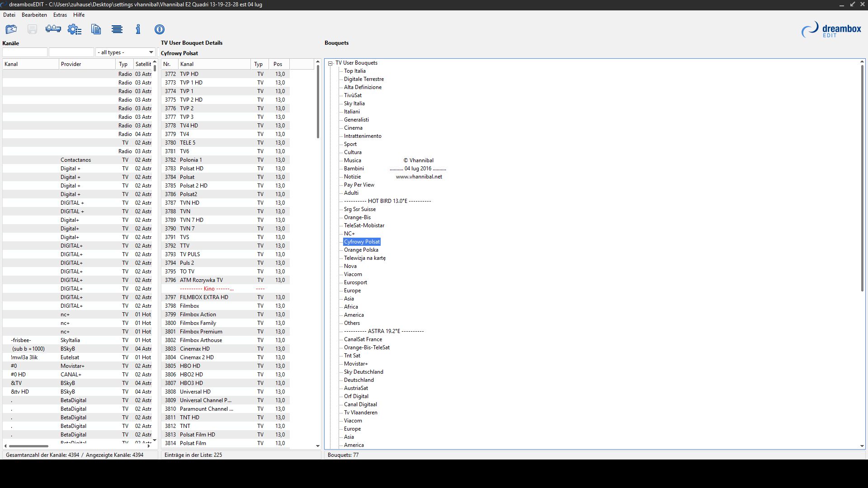Select channel TVP HD row 3772
Screen dimensions: 868x488
click(225, 74)
